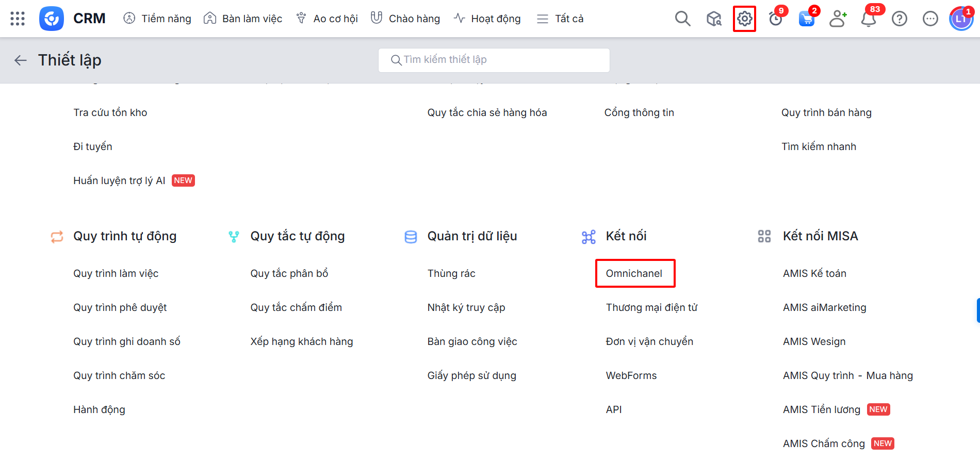Open the Omnichanel connection setting
Screen dimensions: 980x461
click(x=634, y=273)
